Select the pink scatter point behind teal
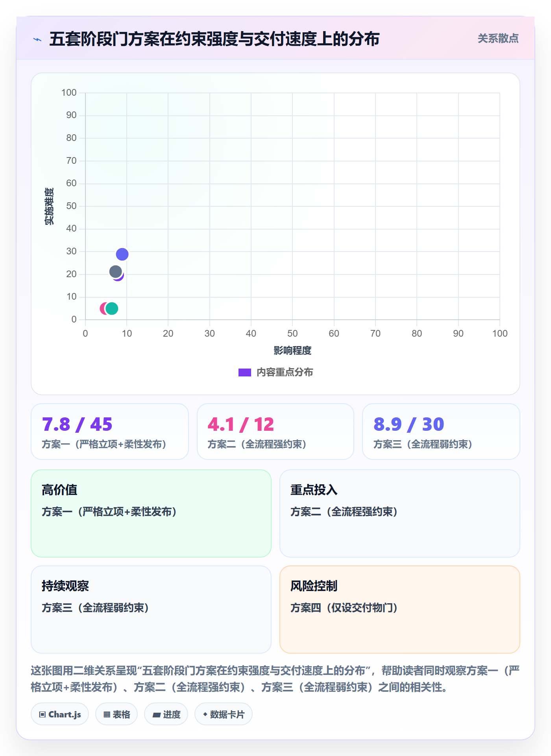 pyautogui.click(x=103, y=308)
